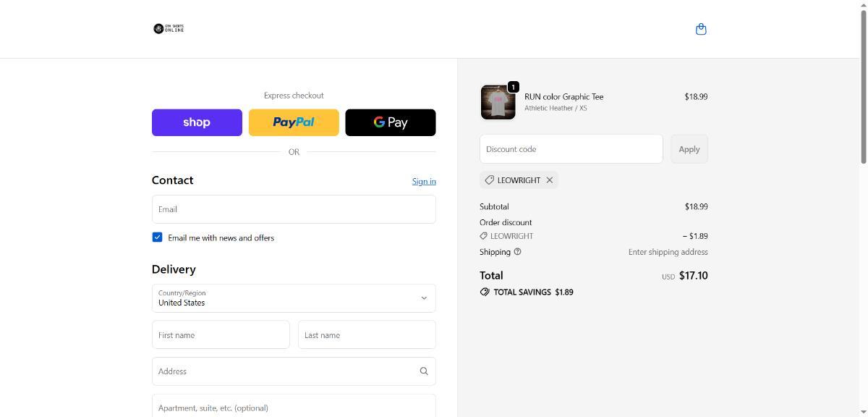Pay with Shop Pay express button
Image resolution: width=868 pixels, height=417 pixels.
(197, 122)
